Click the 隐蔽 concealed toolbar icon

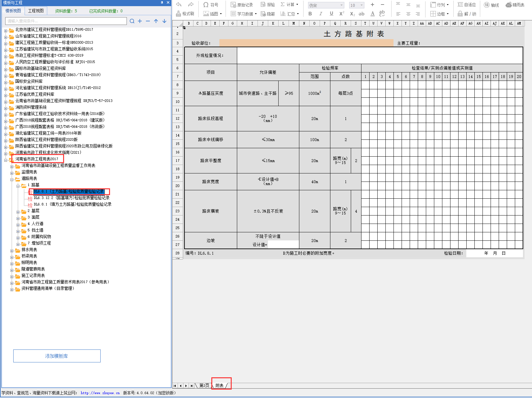[x=268, y=14]
